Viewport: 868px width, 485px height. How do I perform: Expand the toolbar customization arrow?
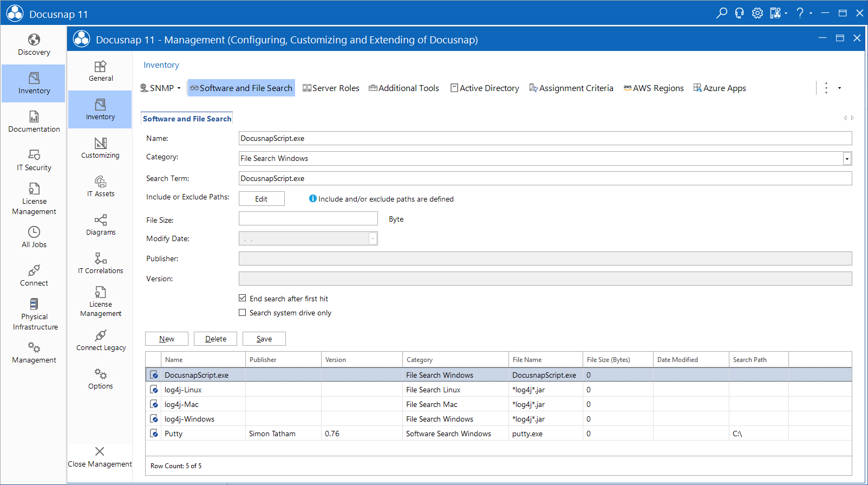click(839, 88)
